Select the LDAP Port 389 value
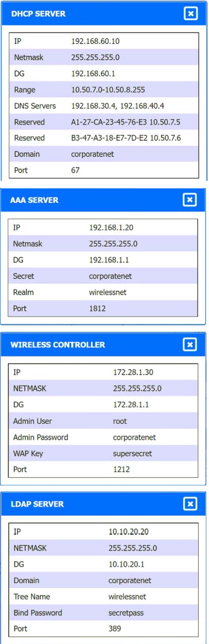 point(115,629)
